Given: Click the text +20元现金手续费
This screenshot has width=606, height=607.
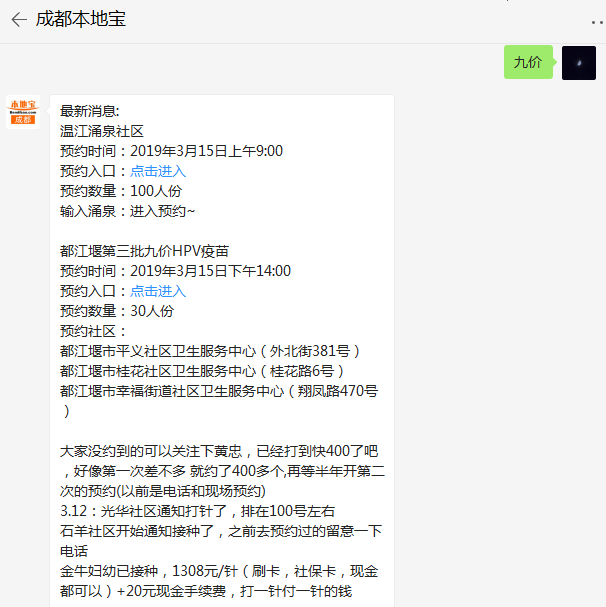Looking at the screenshot, I should pyautogui.click(x=172, y=591).
